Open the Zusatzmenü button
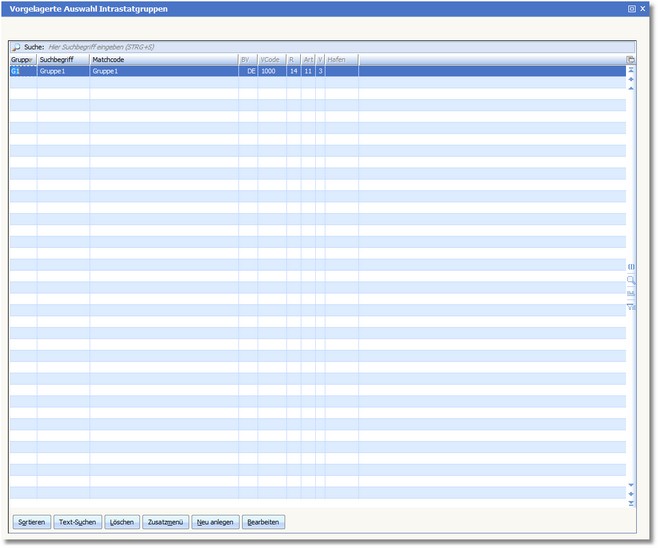 click(166, 522)
